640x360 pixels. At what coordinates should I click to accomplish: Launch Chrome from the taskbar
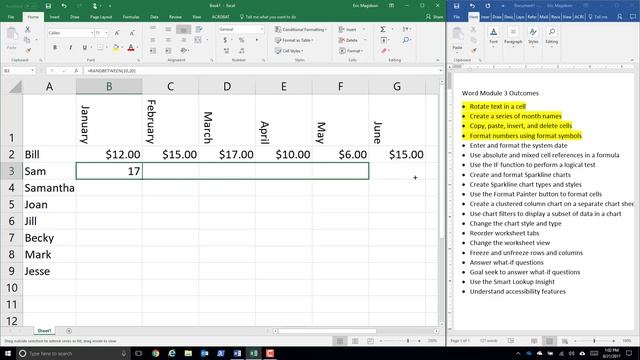tap(156, 353)
